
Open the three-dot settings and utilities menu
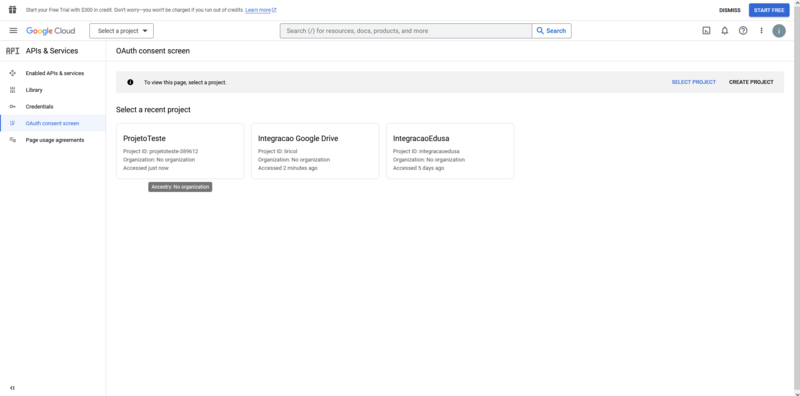click(x=761, y=31)
